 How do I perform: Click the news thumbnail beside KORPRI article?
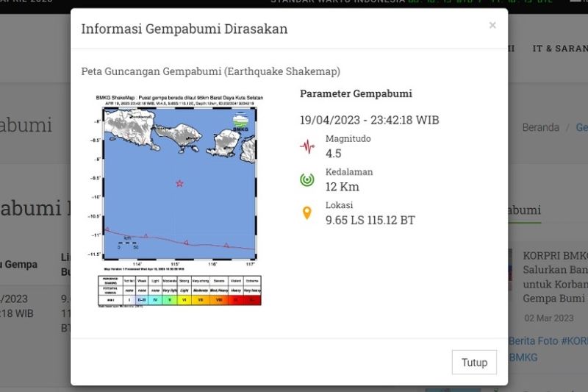pyautogui.click(x=510, y=270)
